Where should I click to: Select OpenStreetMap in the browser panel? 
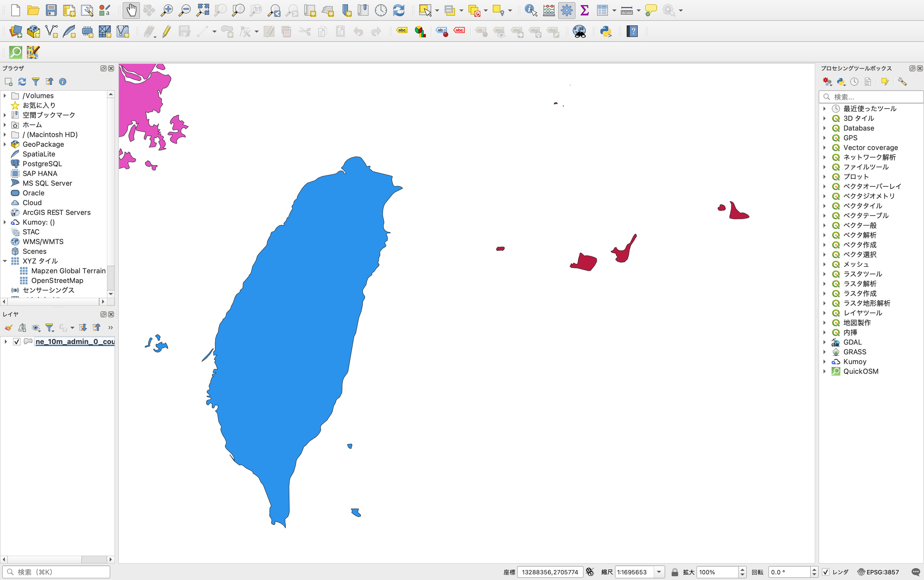pyautogui.click(x=57, y=281)
